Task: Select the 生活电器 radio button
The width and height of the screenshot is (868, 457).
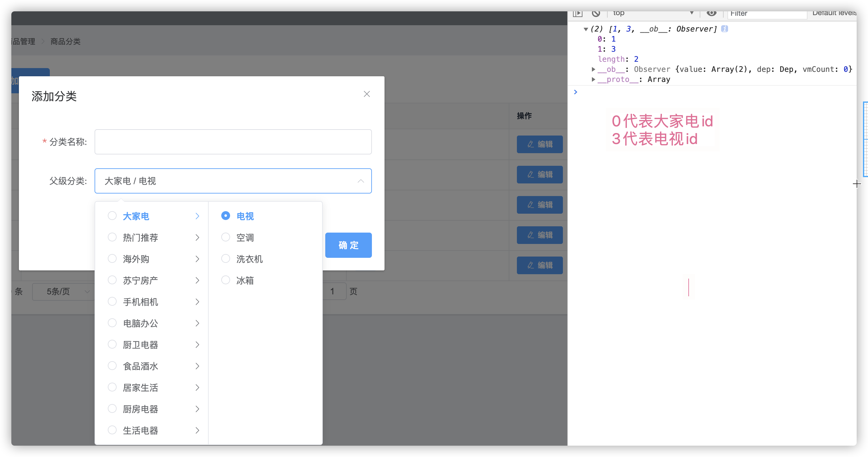Action: (112, 430)
